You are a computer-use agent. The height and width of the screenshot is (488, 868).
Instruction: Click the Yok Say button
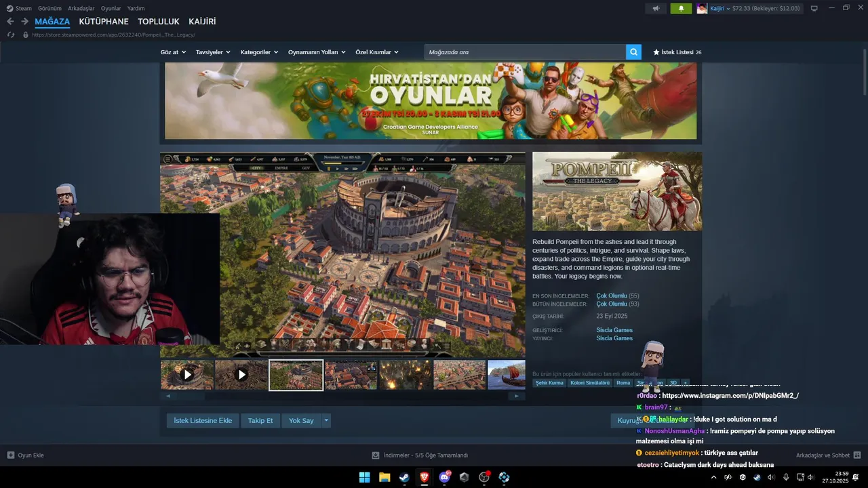point(301,421)
